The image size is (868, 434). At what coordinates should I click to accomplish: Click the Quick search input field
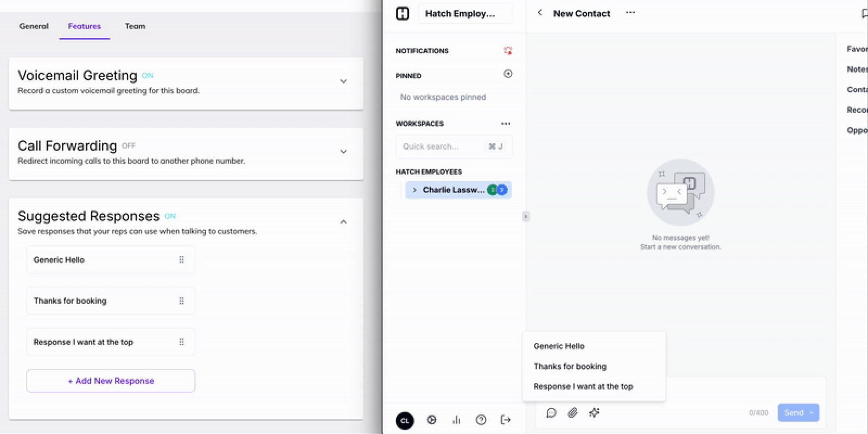442,146
